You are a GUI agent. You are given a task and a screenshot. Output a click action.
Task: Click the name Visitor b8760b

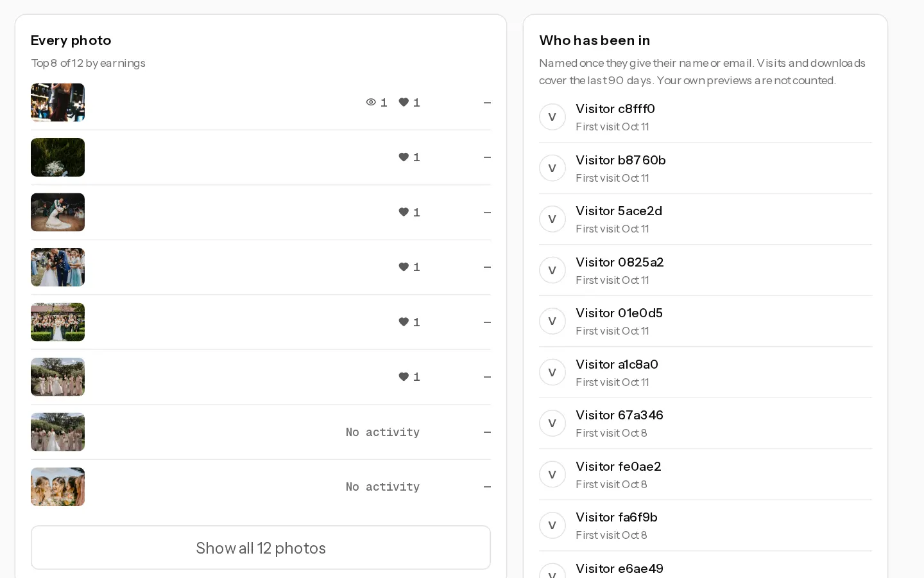coord(620,160)
